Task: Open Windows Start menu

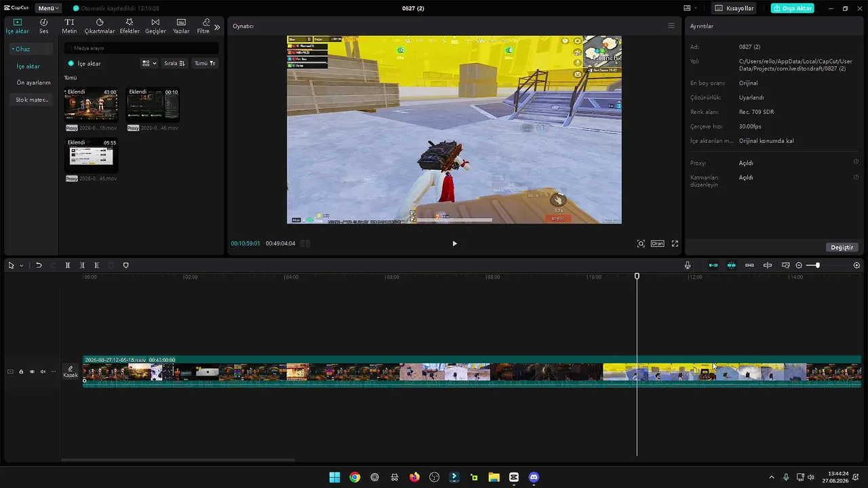Action: (334, 477)
